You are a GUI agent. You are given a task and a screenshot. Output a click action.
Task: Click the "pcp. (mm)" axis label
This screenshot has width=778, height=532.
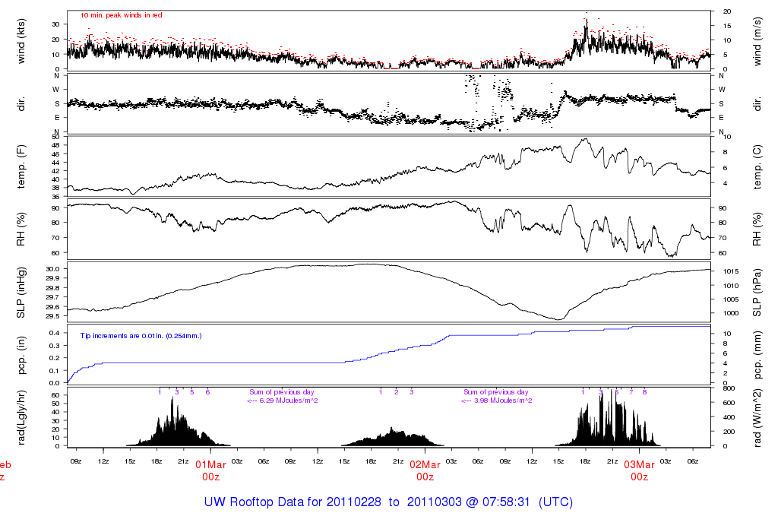pos(757,356)
